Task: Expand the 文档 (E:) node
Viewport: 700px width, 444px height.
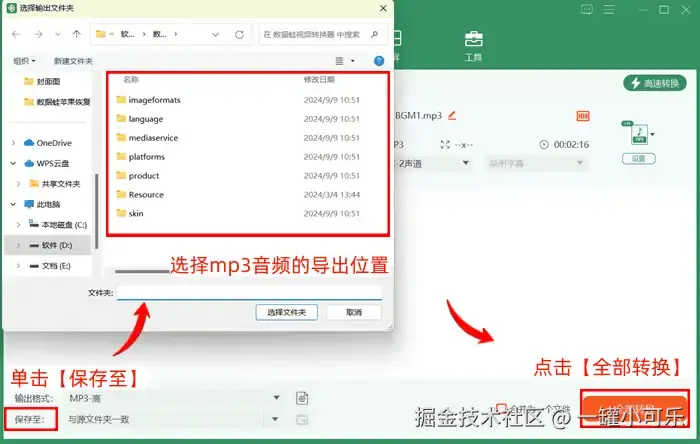Action: click(x=18, y=266)
